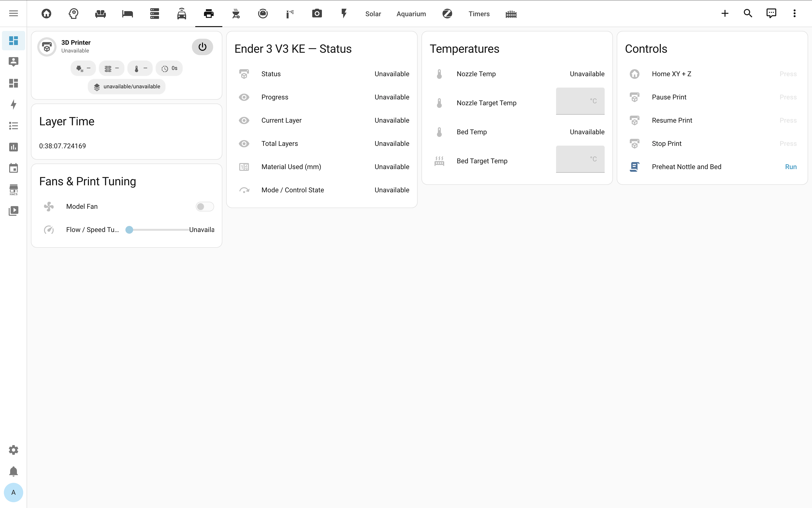Toggle the 3D Printer power button
This screenshot has width=812, height=508.
(x=202, y=47)
